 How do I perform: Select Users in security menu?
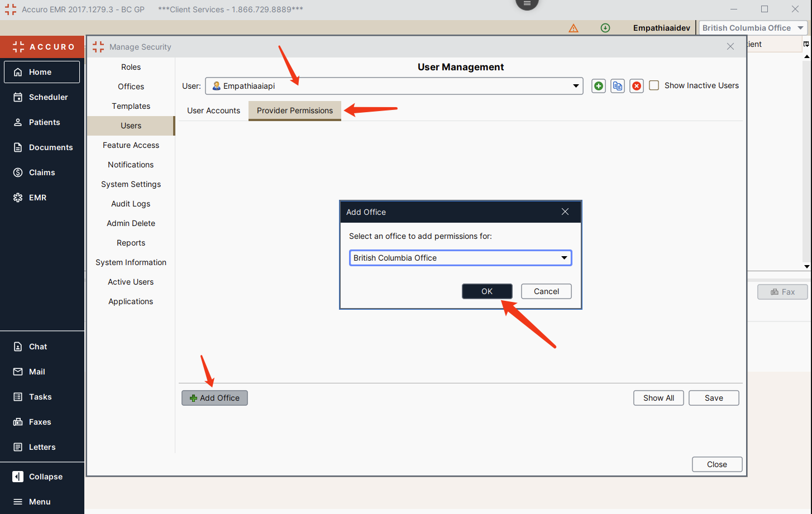pos(131,126)
